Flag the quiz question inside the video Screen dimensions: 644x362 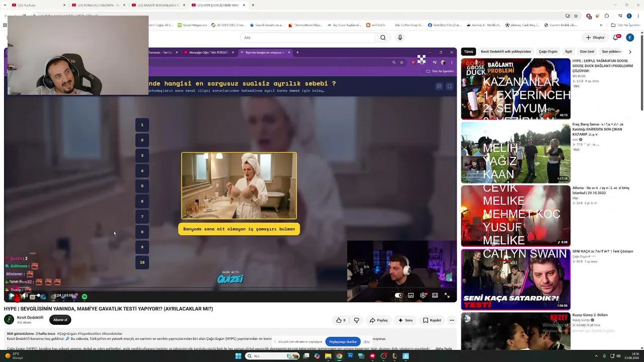pyautogui.click(x=439, y=86)
